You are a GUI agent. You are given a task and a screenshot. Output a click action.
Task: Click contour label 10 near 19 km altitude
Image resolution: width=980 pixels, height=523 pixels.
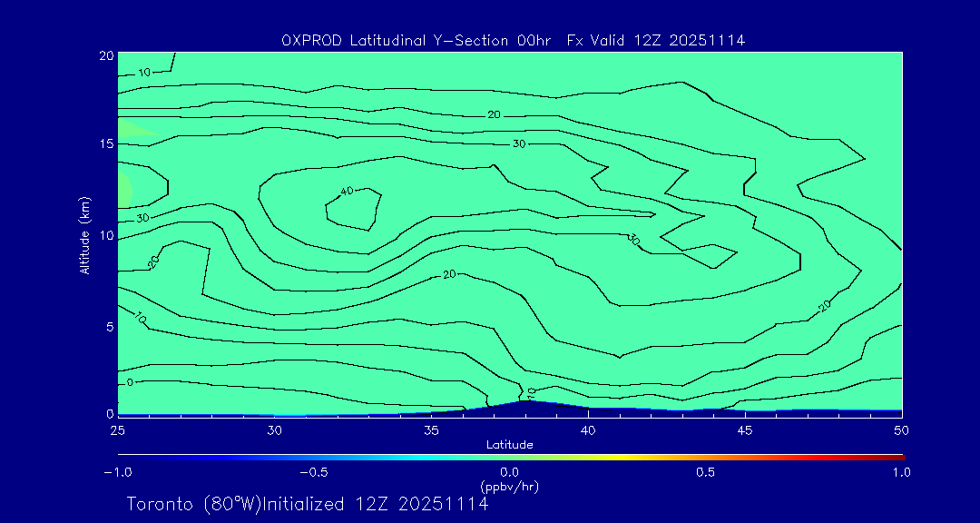tap(144, 73)
